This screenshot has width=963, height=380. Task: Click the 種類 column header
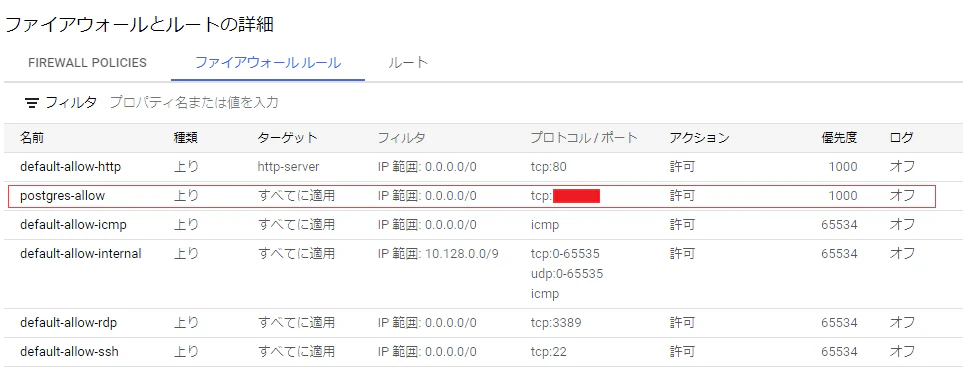tap(186, 138)
